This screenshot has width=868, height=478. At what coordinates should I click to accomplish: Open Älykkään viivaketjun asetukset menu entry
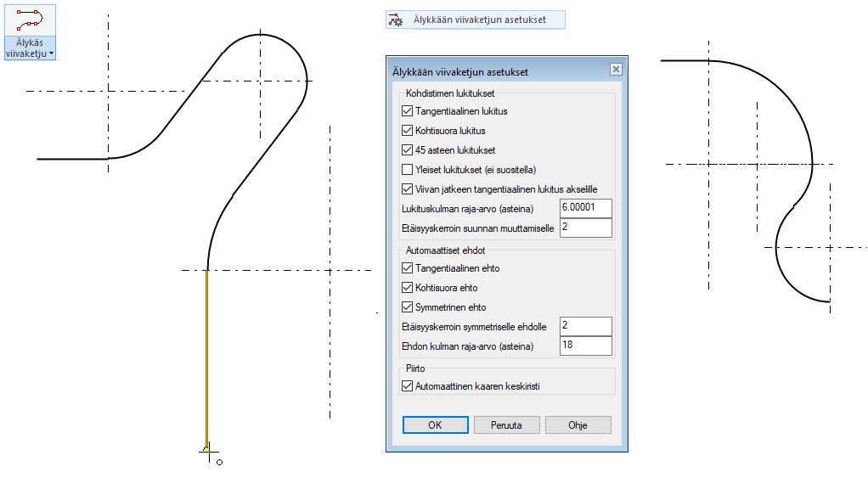coord(476,20)
